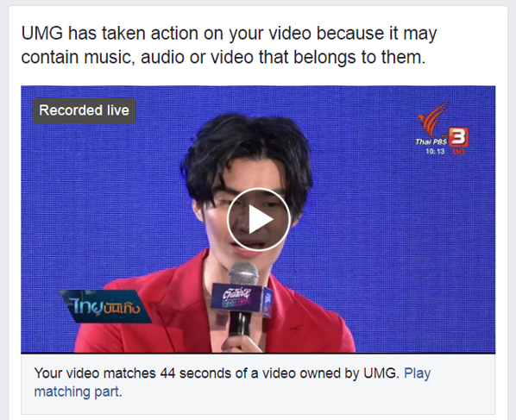Screen dimensions: 516x420
Task: Select the 'UMG has taken action' headline
Action: pos(230,34)
